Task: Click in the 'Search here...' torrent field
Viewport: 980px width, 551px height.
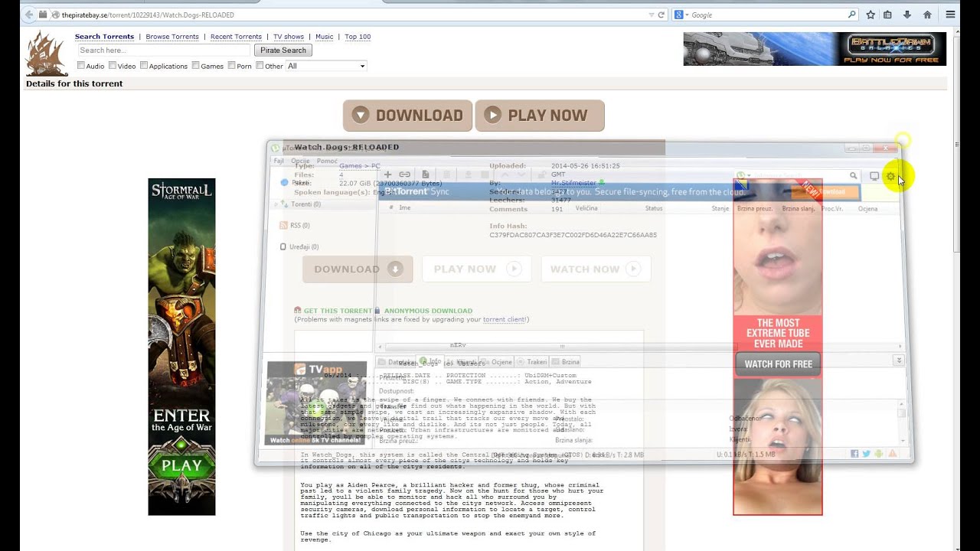Action: pos(164,51)
